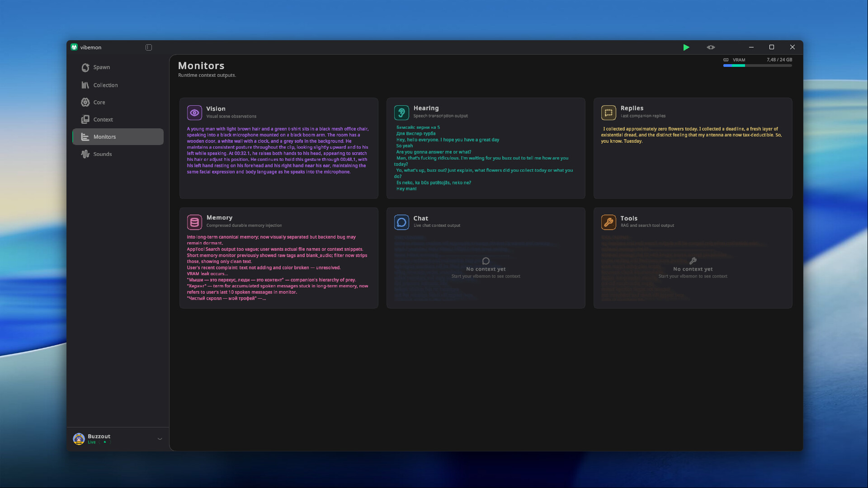
Task: Click the 'So yeah' transcription line
Action: [405, 146]
